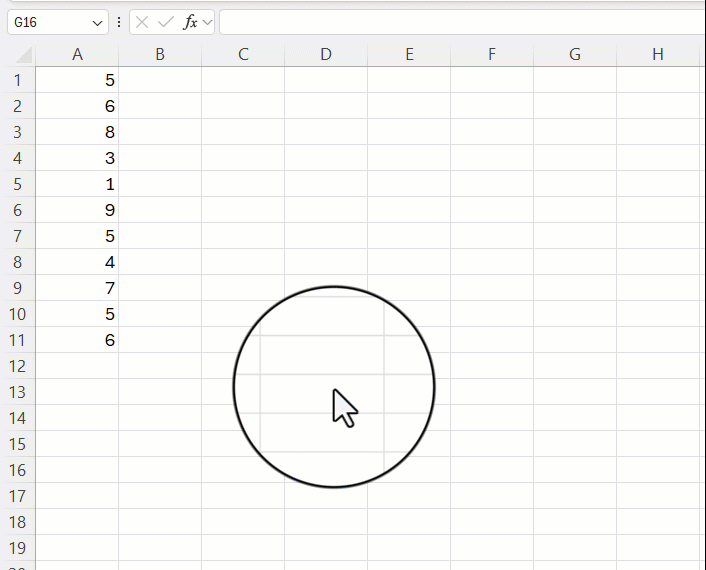Select row 5 header
The width and height of the screenshot is (706, 570).
18,184
